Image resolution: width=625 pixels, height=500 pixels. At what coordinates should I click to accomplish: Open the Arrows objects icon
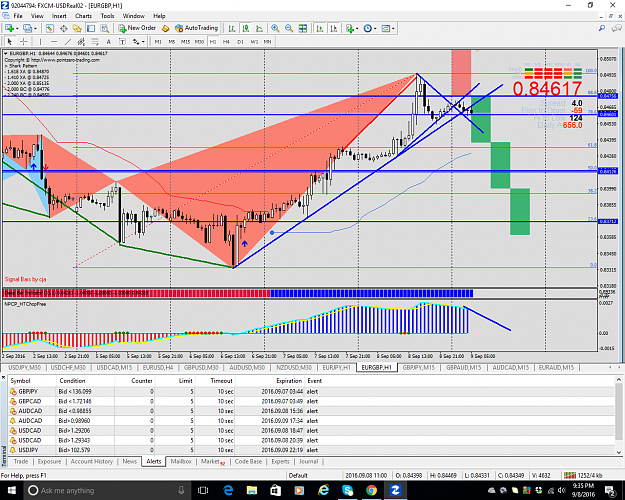[x=136, y=41]
